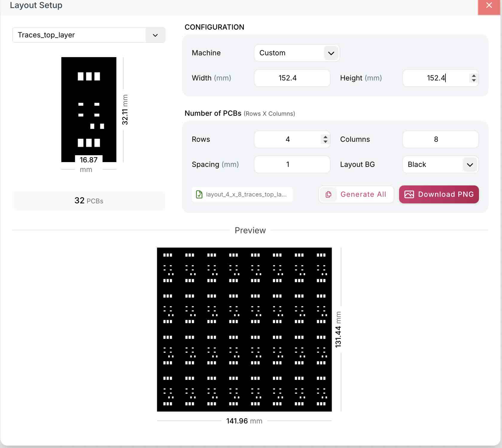The width and height of the screenshot is (502, 448).
Task: Decrease Rows using the stepper down arrow
Action: 325,142
